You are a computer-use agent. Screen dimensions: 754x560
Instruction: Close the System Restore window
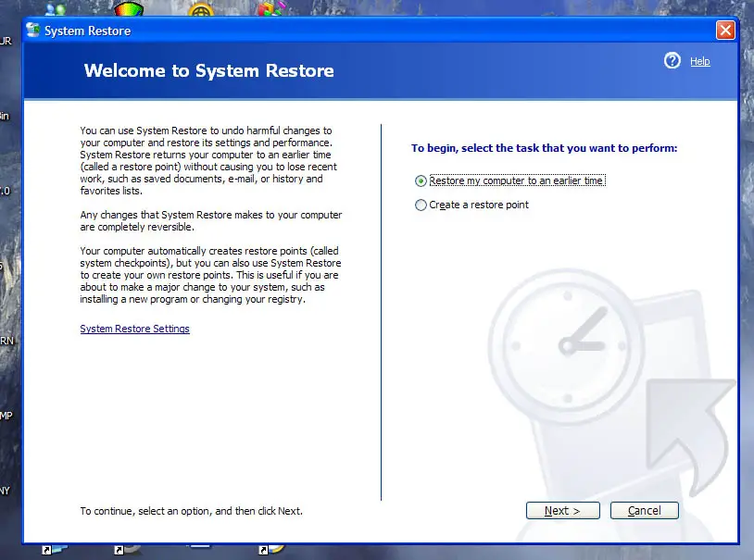click(x=725, y=31)
